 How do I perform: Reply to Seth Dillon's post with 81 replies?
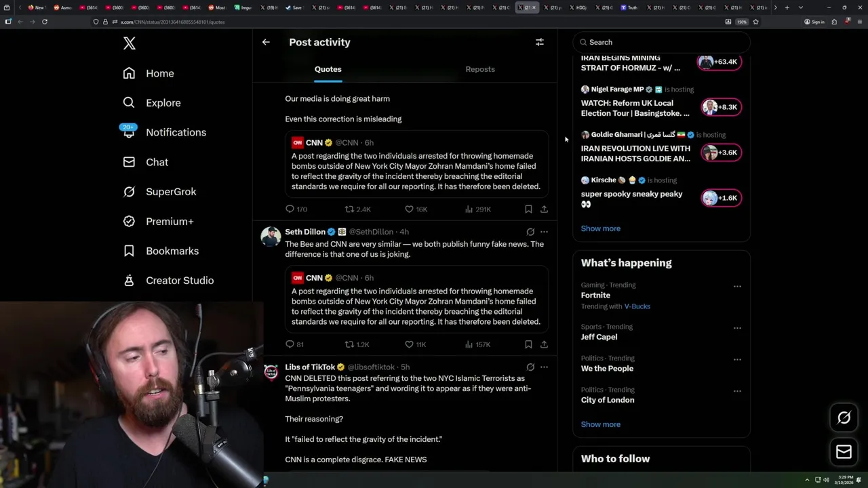(x=294, y=344)
